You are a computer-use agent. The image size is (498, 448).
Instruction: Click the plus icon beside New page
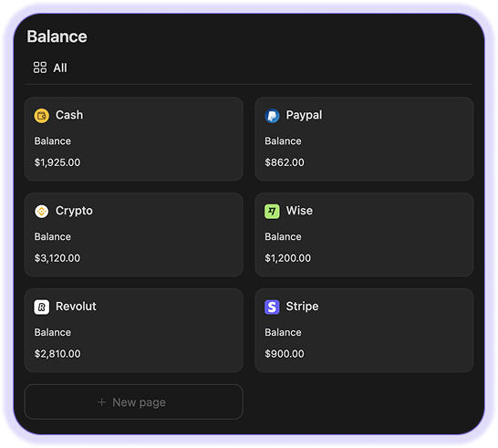click(101, 402)
